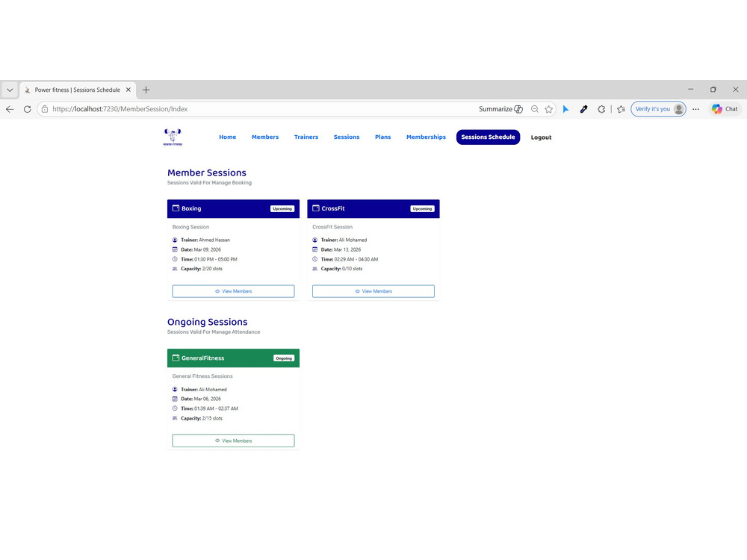Screen dimensions: 747x560
Task: Click the Verify it's you profile button
Action: pyautogui.click(x=658, y=109)
